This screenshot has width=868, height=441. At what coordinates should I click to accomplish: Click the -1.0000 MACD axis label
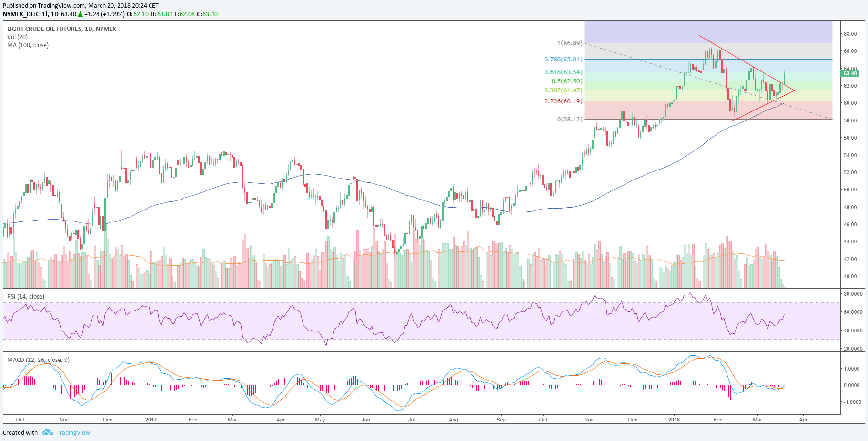coord(852,402)
